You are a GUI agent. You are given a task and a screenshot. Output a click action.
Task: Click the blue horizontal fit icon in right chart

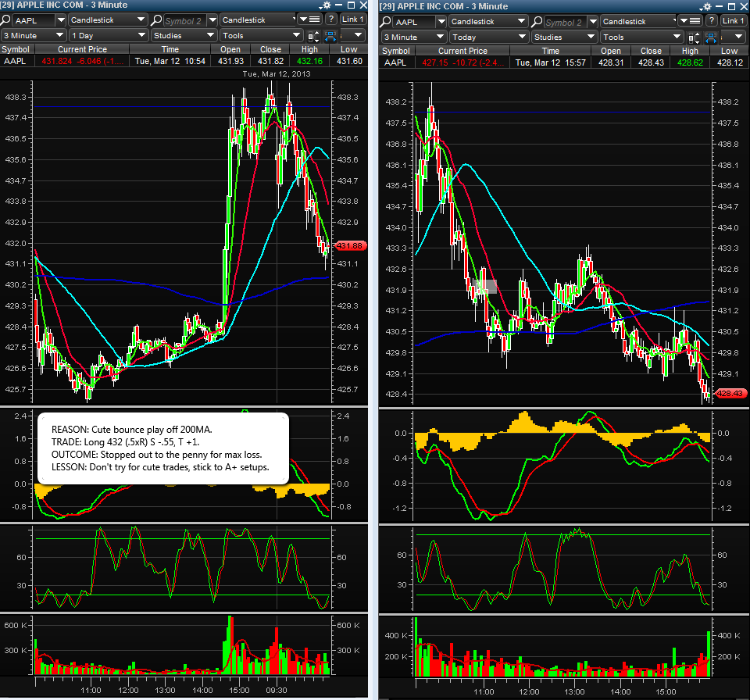(x=711, y=37)
